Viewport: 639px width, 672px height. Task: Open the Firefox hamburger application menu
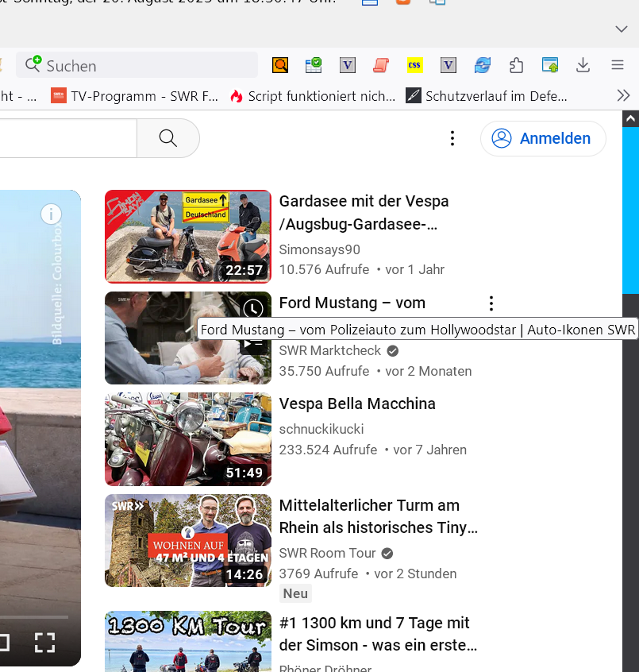pos(618,65)
